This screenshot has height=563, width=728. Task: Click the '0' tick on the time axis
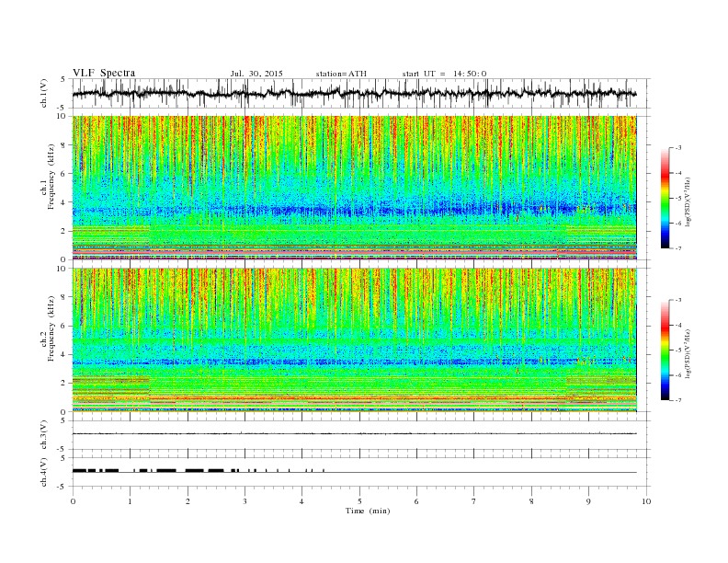click(x=73, y=501)
